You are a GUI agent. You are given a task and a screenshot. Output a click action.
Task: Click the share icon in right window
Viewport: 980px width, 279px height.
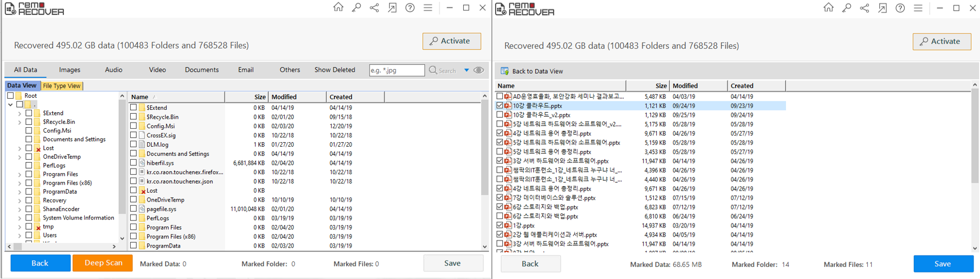coord(864,8)
